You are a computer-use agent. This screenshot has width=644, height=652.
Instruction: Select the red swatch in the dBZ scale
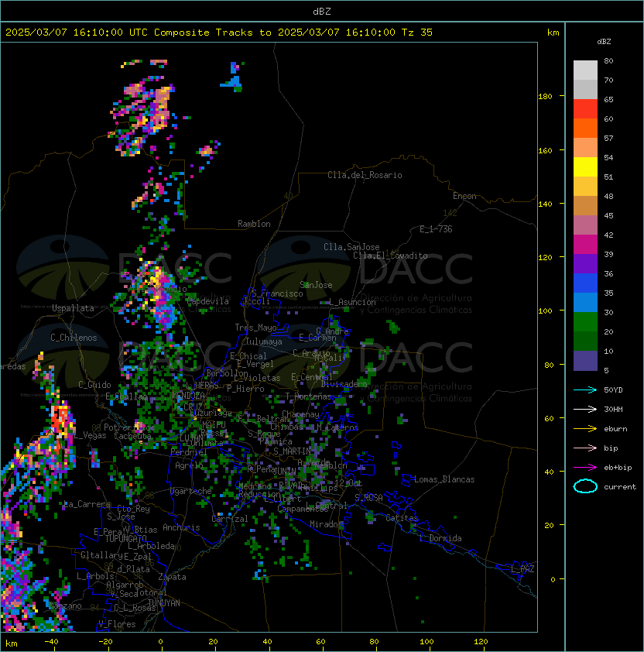(585, 109)
